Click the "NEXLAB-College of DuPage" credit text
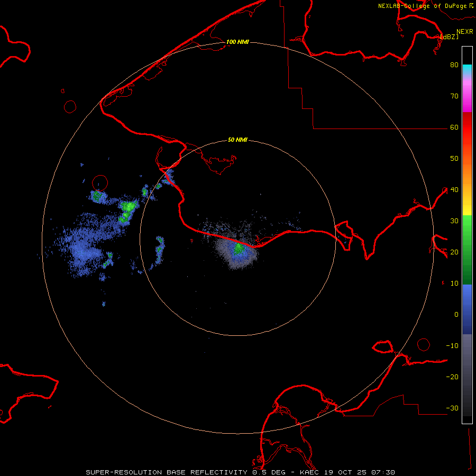This screenshot has width=476, height=476. pos(422,6)
